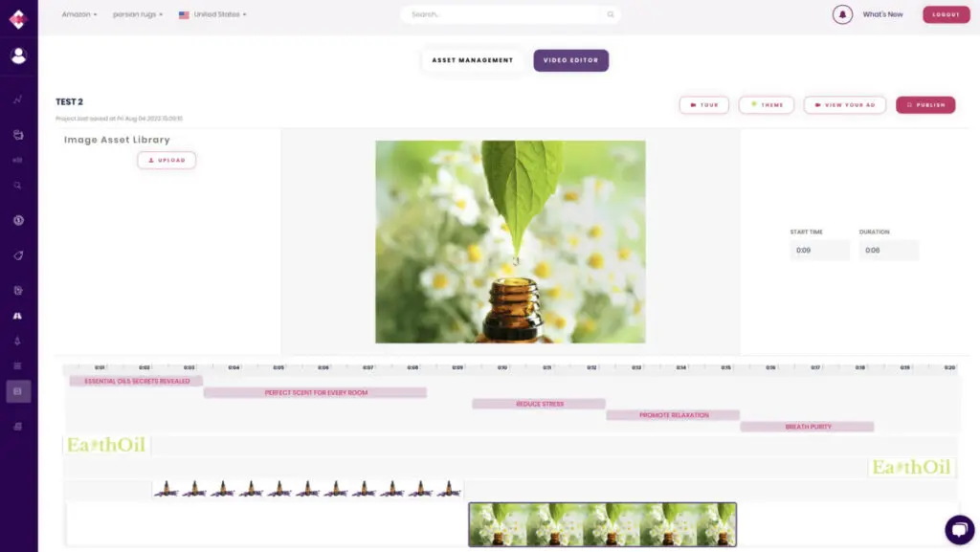This screenshot has height=552, width=980.
Task: Click the binoculars icon in sidebar
Action: [x=18, y=316]
